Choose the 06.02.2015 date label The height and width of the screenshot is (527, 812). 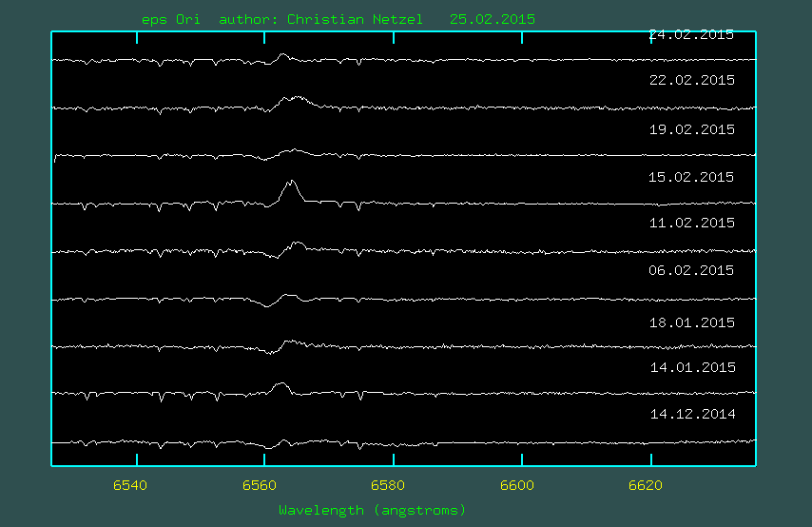tap(691, 271)
